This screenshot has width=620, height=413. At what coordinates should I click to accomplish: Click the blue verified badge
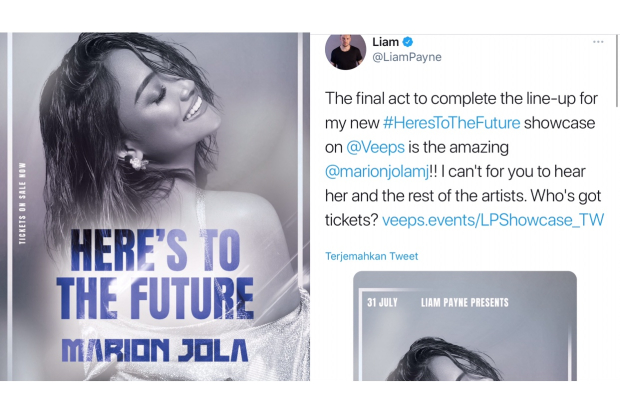coord(408,42)
